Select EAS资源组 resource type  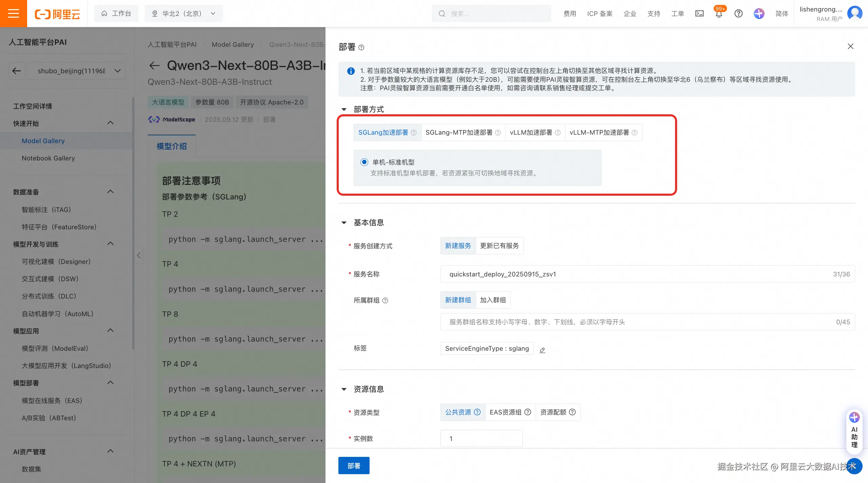510,412
